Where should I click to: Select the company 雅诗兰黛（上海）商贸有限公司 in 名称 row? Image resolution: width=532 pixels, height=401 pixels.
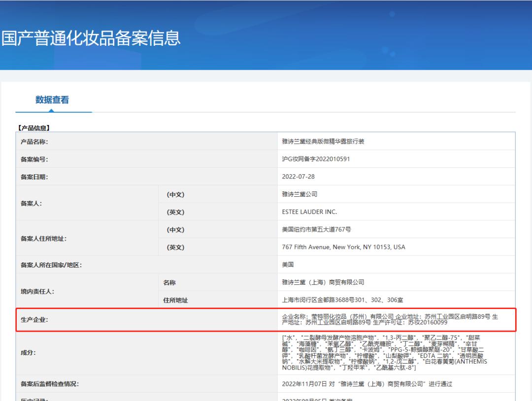pos(323,282)
